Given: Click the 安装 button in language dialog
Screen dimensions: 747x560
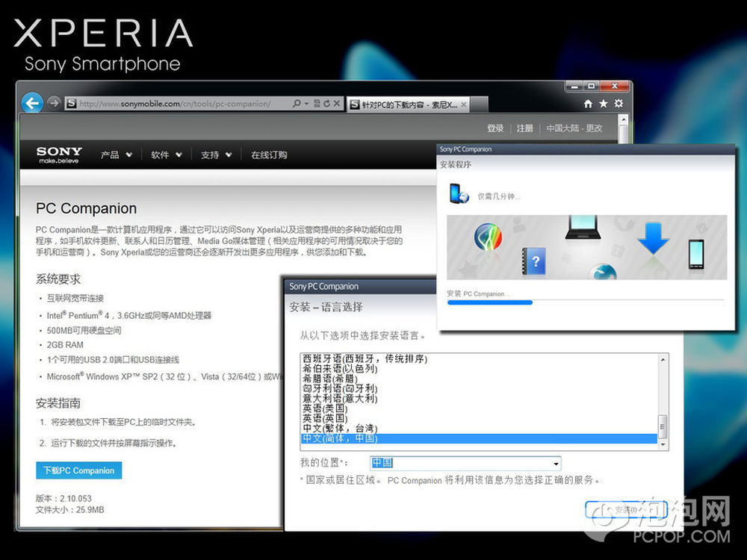Looking at the screenshot, I should pyautogui.click(x=626, y=510).
